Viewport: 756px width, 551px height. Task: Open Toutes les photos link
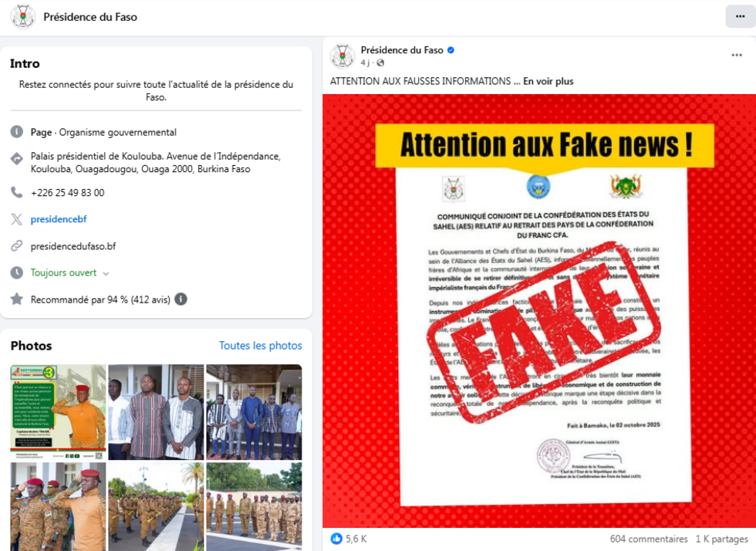coord(261,346)
